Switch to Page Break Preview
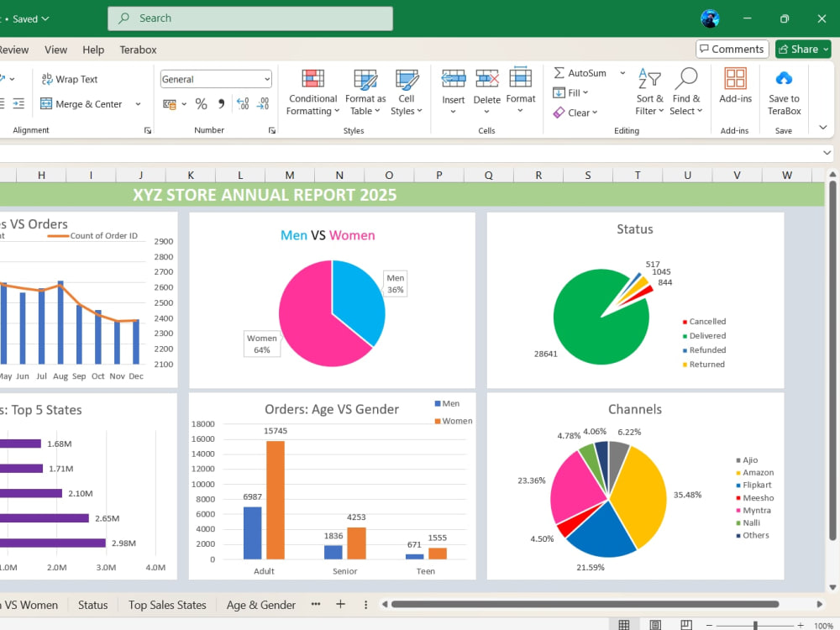840x630 pixels. (x=686, y=625)
